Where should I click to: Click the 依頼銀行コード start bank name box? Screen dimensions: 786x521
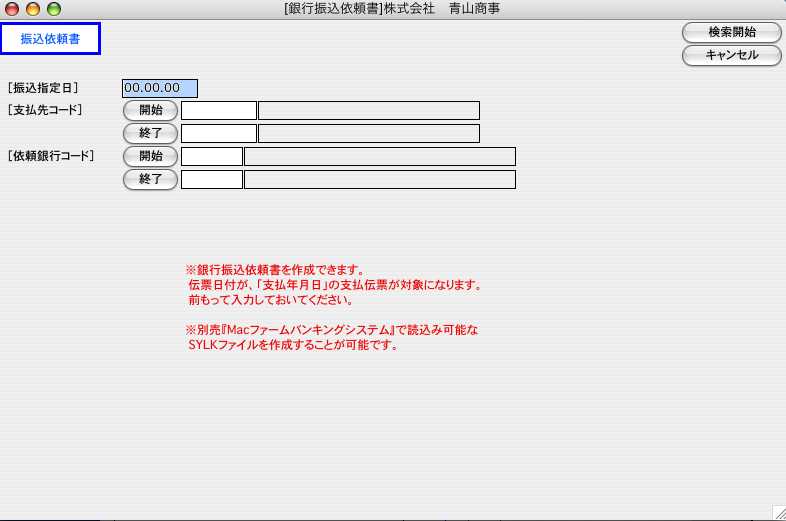click(380, 156)
